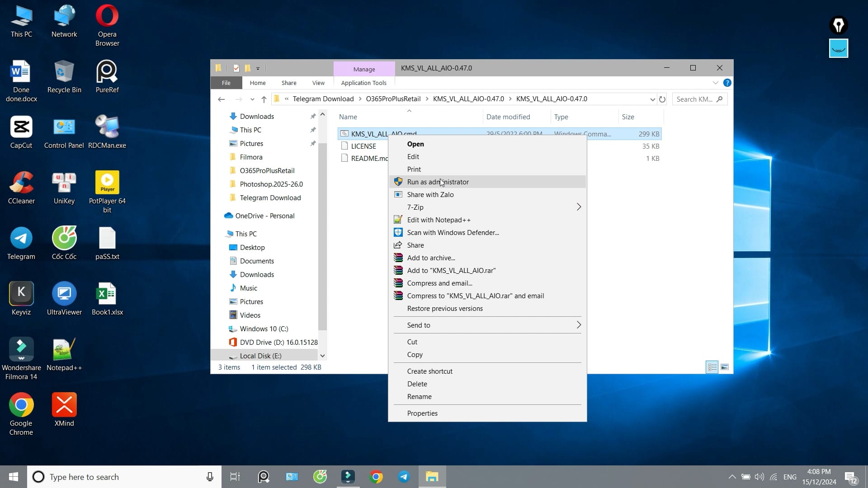Switch to large icons view layout
Image resolution: width=868 pixels, height=488 pixels.
coord(725,367)
